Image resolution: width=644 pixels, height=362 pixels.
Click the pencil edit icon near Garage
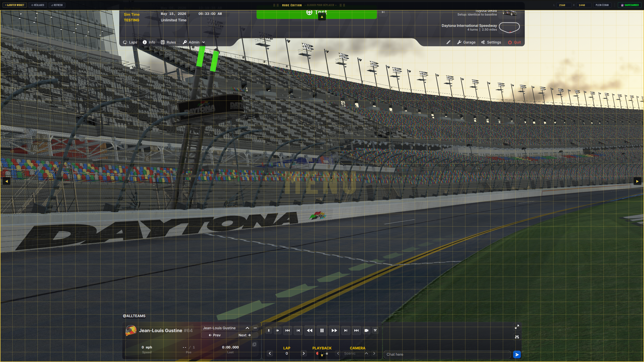448,42
